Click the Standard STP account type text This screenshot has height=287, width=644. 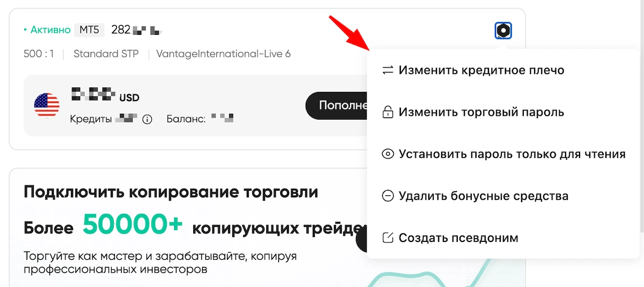point(106,54)
